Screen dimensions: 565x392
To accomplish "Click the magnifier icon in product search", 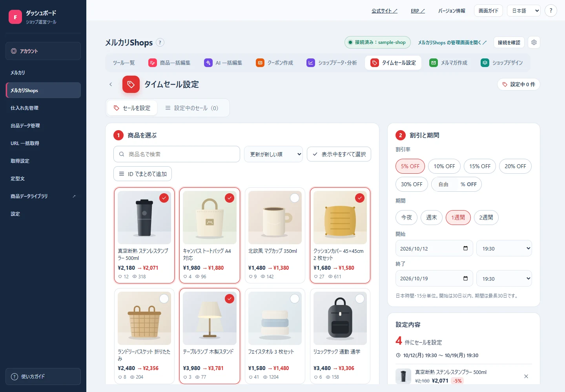I will point(122,154).
